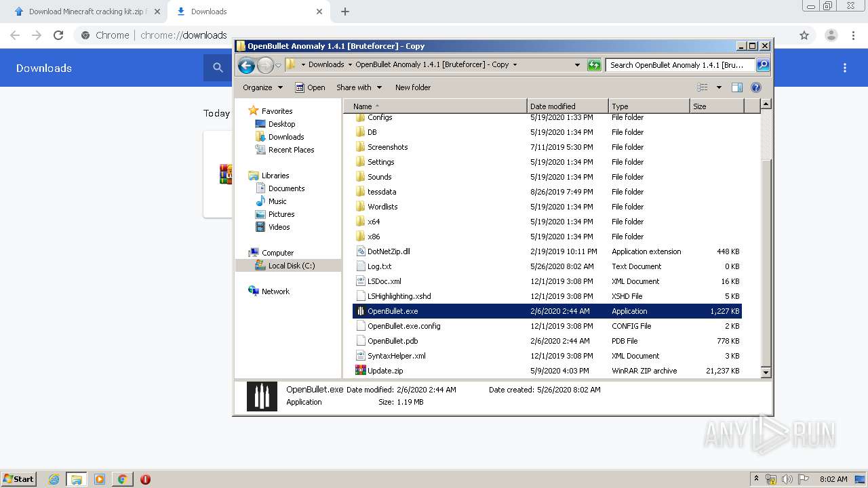Select Log.txt file
Screen dimensions: 868x488
547,266
